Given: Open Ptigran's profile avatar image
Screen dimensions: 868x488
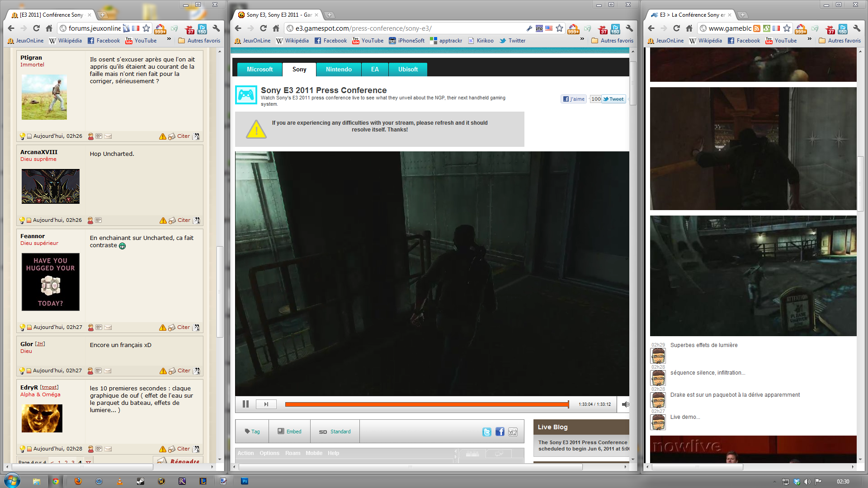Looking at the screenshot, I should point(44,97).
